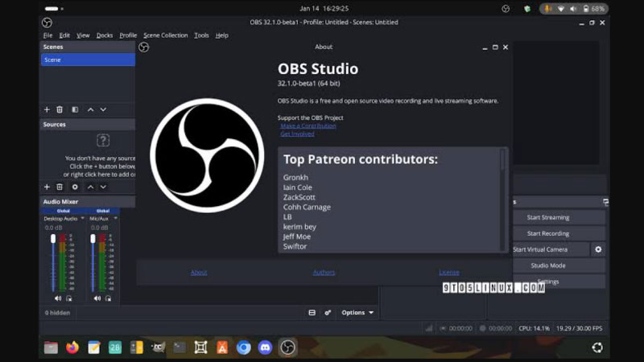
Task: Open Virtual Camera settings gear
Action: tap(598, 249)
